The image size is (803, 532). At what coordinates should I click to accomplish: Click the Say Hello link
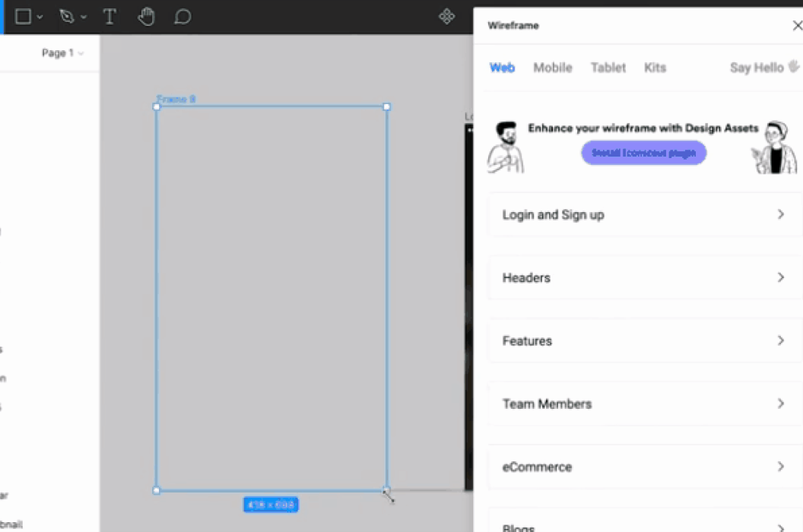757,68
